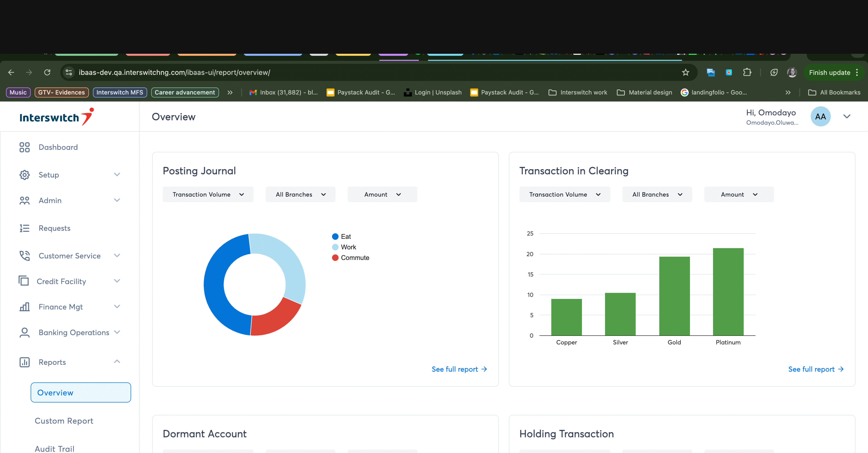Select Overview in the Reports submenu

coord(81,392)
